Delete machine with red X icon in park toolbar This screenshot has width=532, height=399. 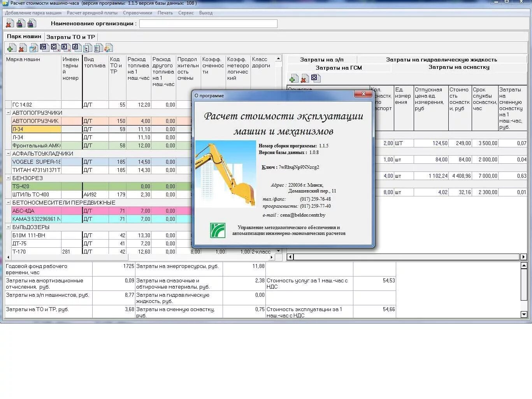point(23,48)
